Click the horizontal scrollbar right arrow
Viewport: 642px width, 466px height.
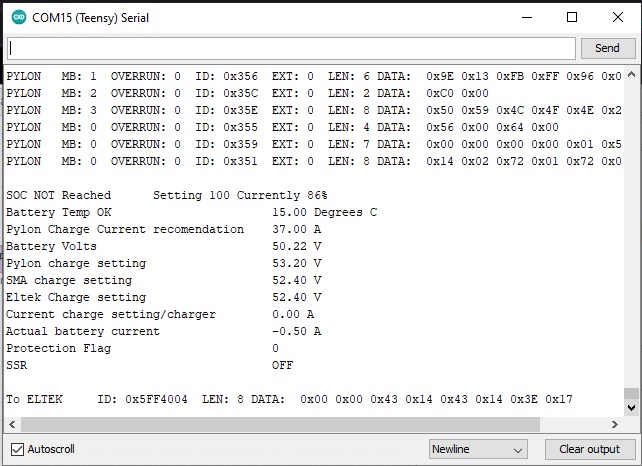(x=615, y=424)
